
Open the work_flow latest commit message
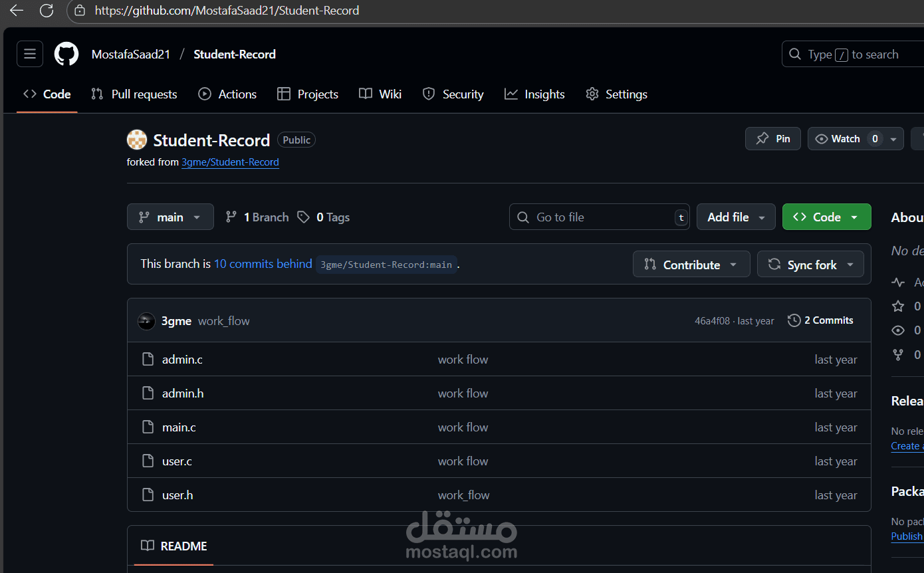click(x=224, y=321)
